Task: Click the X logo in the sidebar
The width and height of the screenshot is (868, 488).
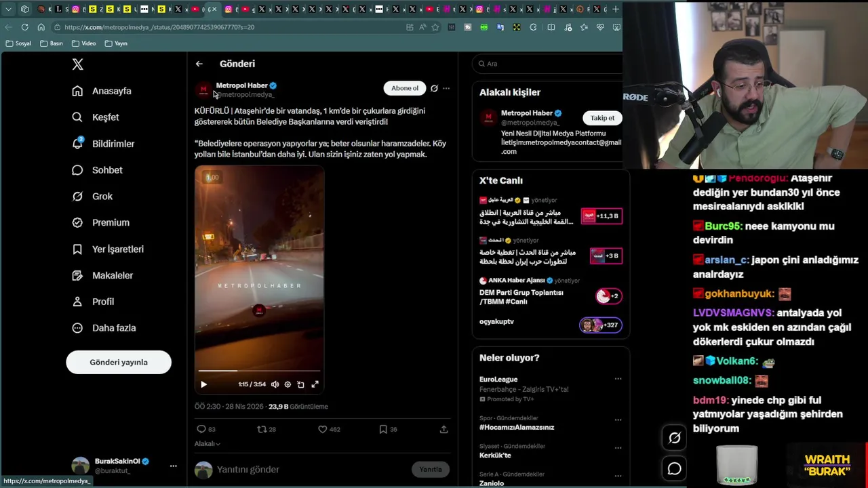Action: click(x=78, y=64)
